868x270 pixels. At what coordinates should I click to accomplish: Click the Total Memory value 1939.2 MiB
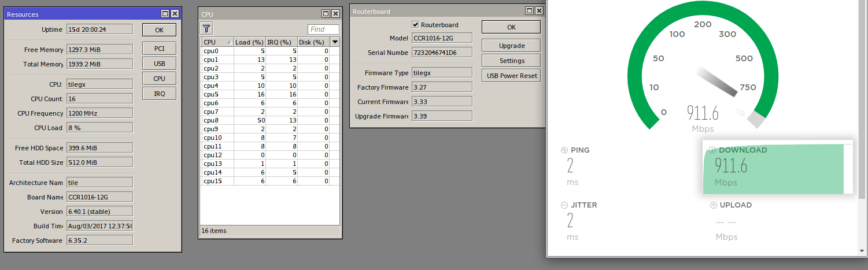point(99,64)
